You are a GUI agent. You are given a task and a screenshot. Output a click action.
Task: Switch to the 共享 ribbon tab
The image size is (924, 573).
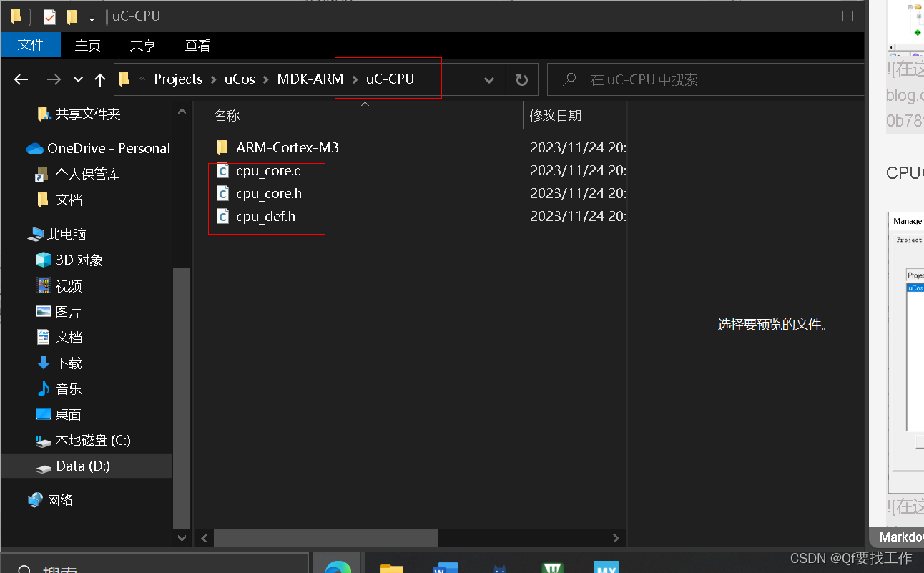[142, 45]
